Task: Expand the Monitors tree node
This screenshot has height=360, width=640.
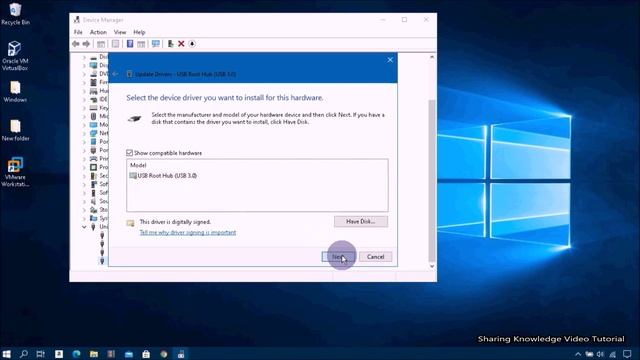Action: click(x=84, y=125)
